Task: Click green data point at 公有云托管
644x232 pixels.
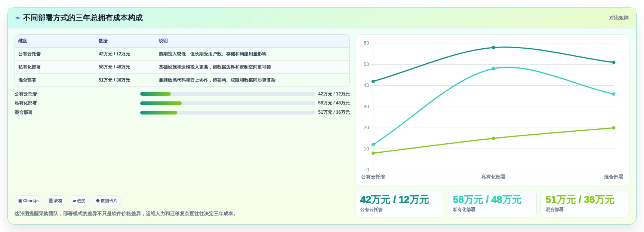Action: (x=373, y=153)
